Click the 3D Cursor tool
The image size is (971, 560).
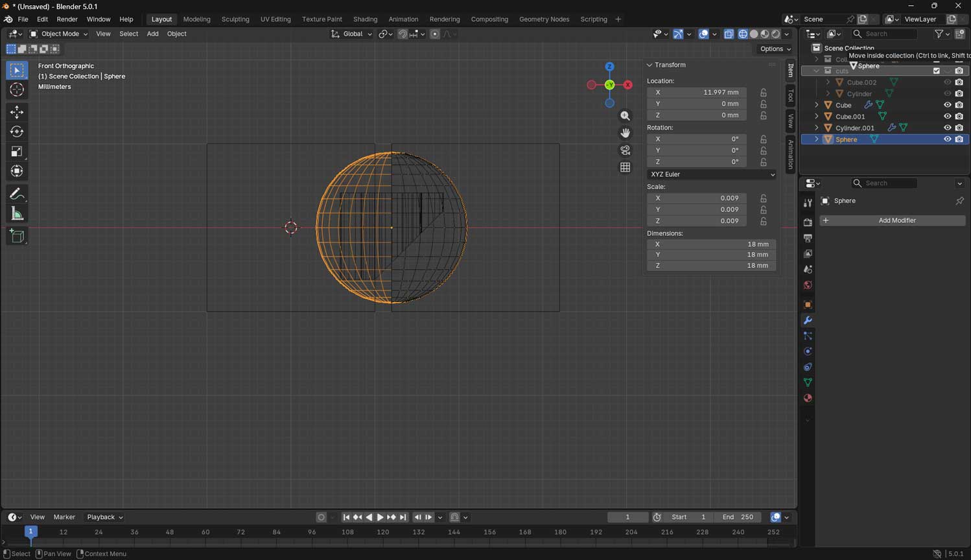click(x=17, y=89)
